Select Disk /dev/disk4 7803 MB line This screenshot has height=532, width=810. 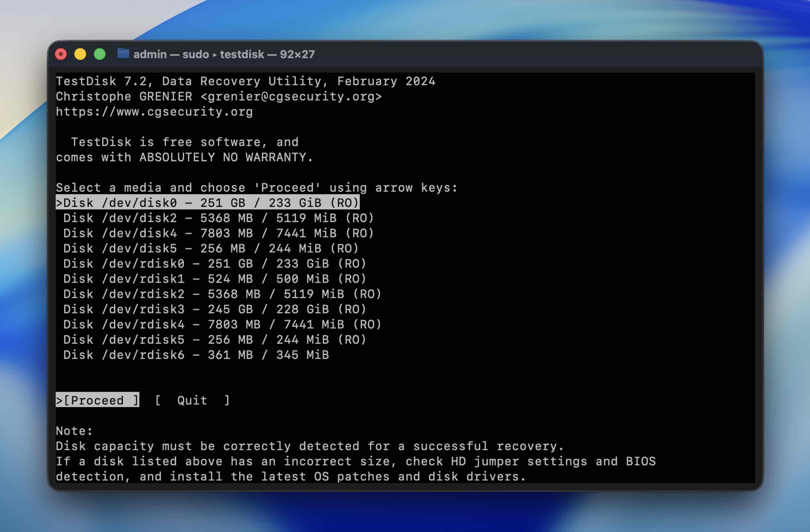click(x=219, y=234)
